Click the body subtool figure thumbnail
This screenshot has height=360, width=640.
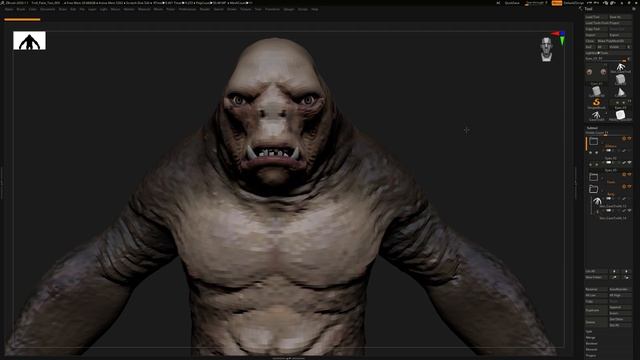(x=597, y=201)
